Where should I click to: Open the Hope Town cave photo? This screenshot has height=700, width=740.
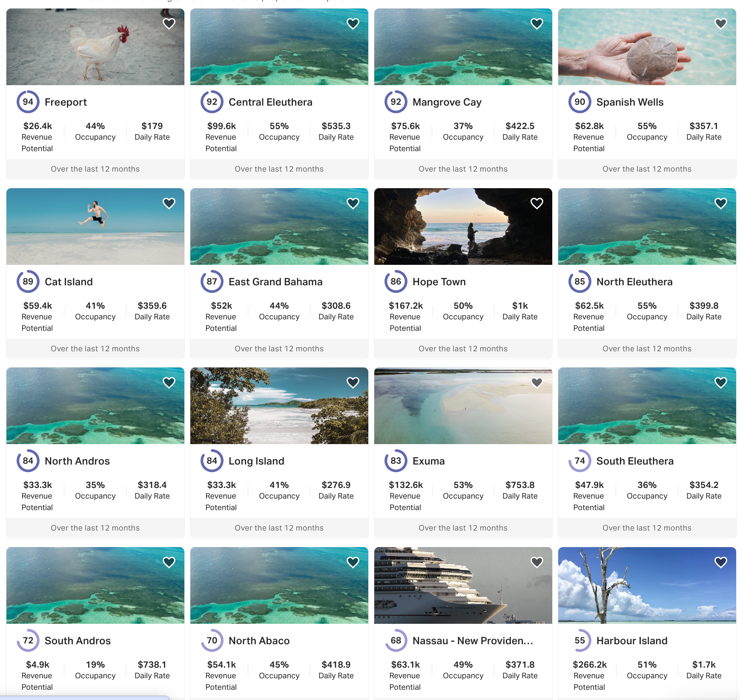(x=463, y=227)
